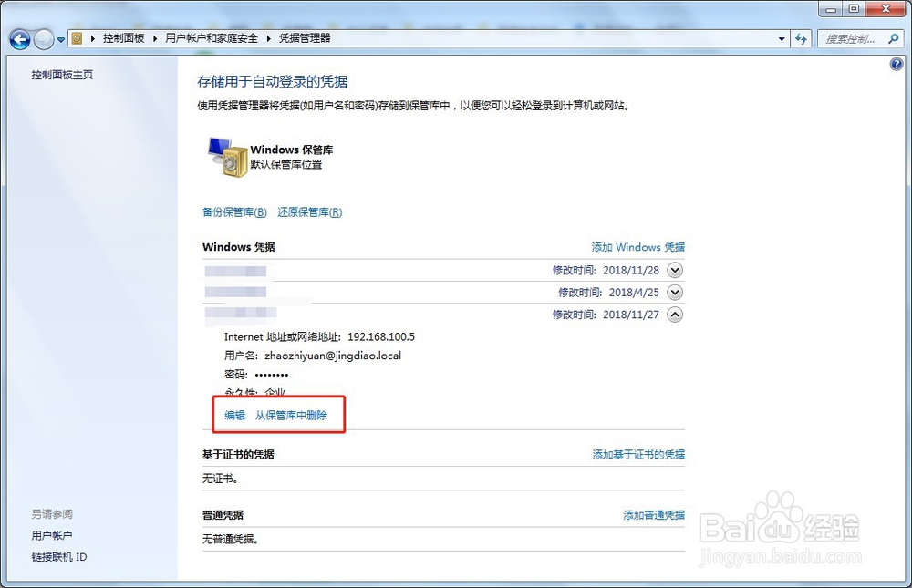Open help via the question mark icon

click(x=895, y=64)
